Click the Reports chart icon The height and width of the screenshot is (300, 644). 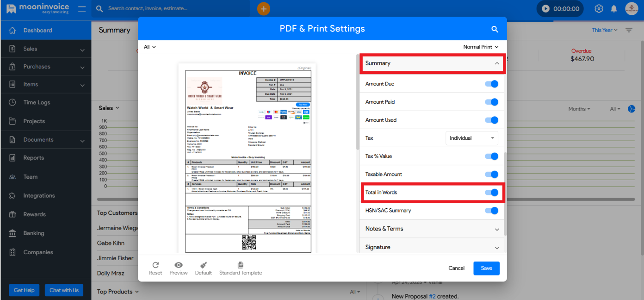(x=12, y=158)
